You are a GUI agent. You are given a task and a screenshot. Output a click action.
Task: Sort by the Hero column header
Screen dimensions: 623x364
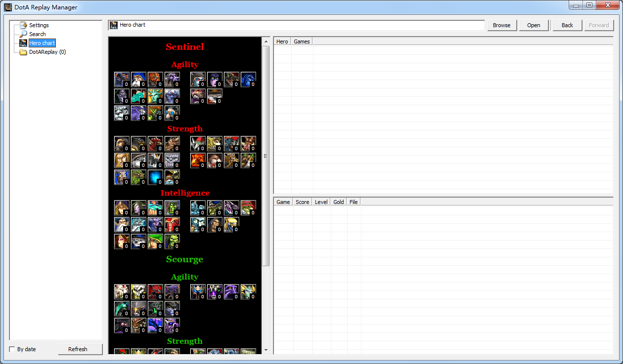(x=282, y=41)
